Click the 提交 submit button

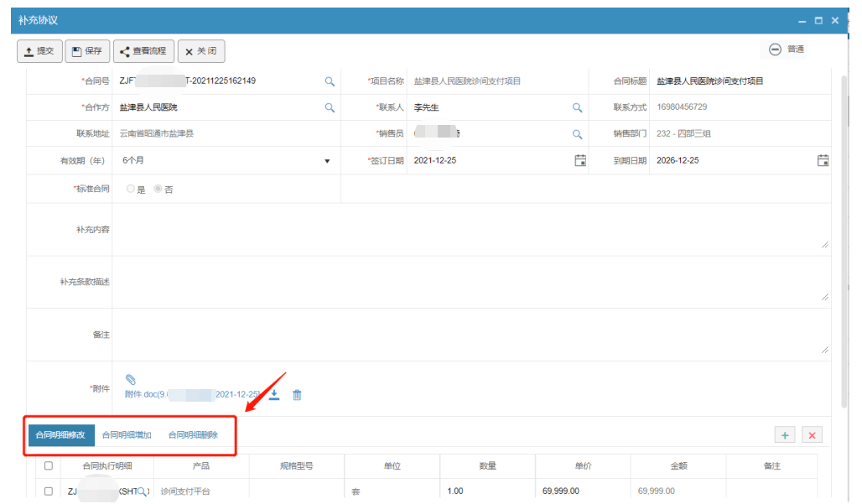point(39,51)
